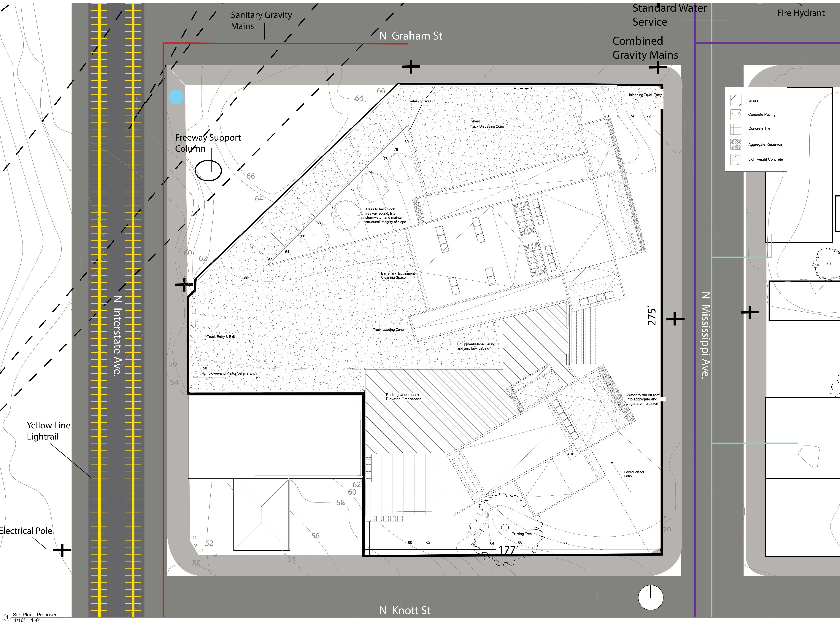Click the Aggregate Reservoir legend swatch
Screen dimensions: 840x622
pos(735,144)
